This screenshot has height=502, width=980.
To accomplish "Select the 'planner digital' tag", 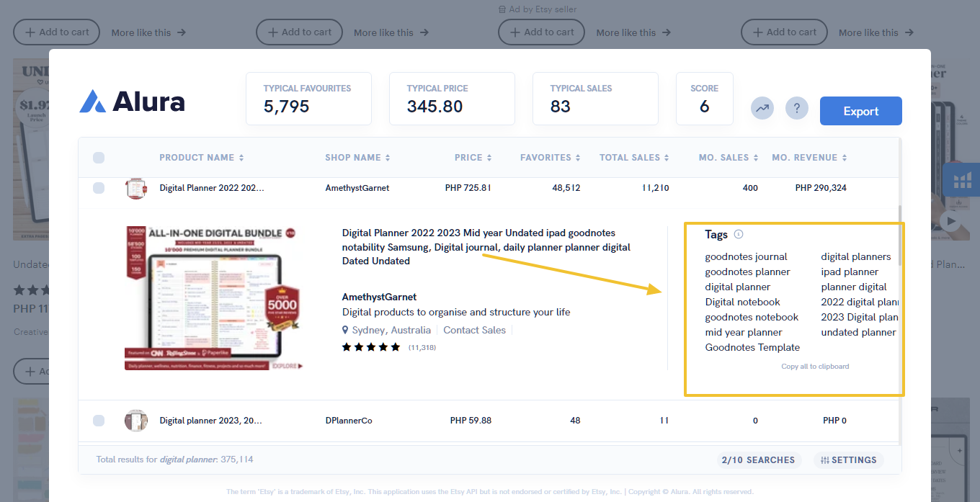I will point(854,287).
